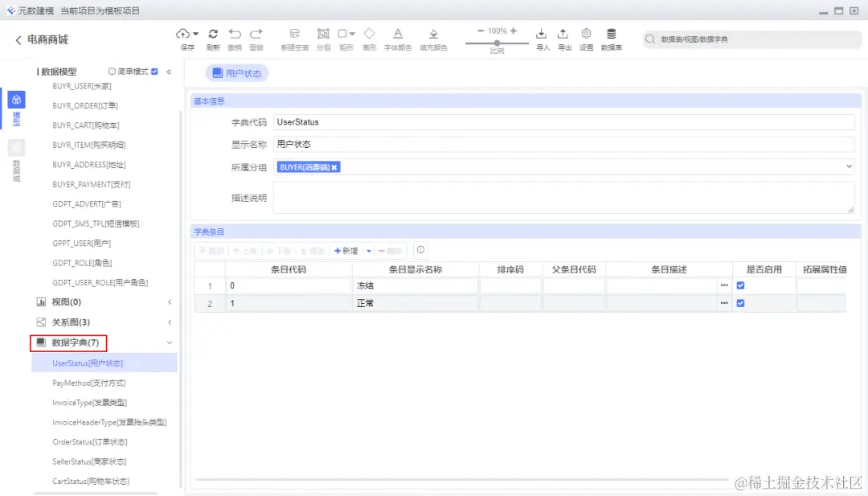Open description ellipsis for row 正常

pyautogui.click(x=724, y=303)
